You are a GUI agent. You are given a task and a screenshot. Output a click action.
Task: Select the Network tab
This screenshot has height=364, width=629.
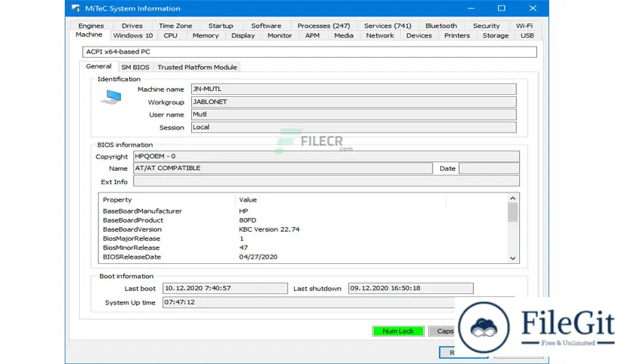(380, 35)
